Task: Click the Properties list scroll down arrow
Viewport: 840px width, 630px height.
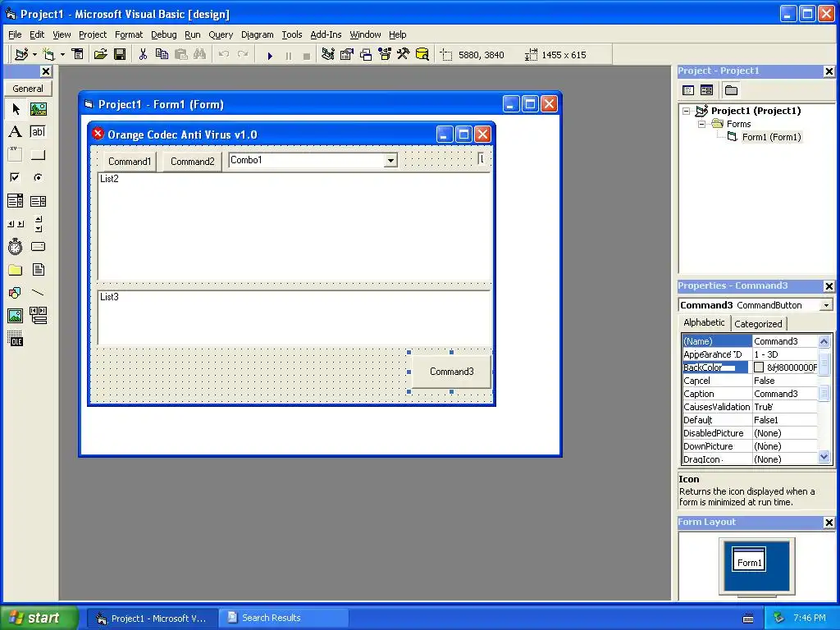Action: click(x=824, y=457)
